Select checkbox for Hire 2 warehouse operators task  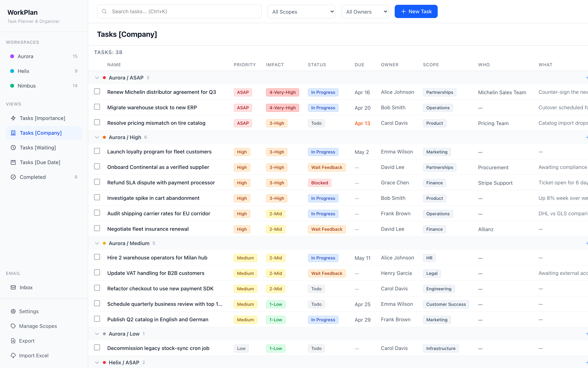(97, 257)
